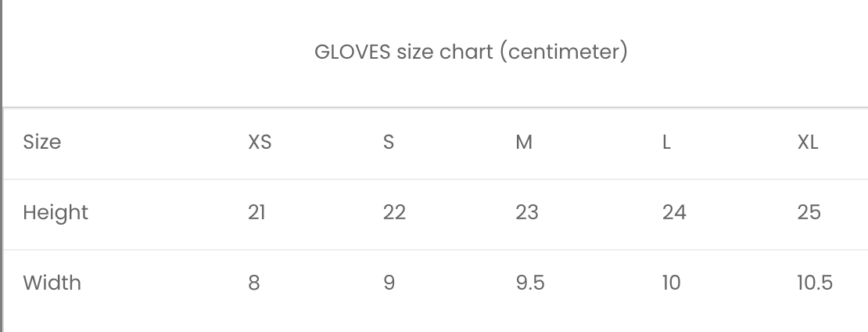Select the Width row label
Image resolution: width=868 pixels, height=332 pixels.
[x=52, y=283]
